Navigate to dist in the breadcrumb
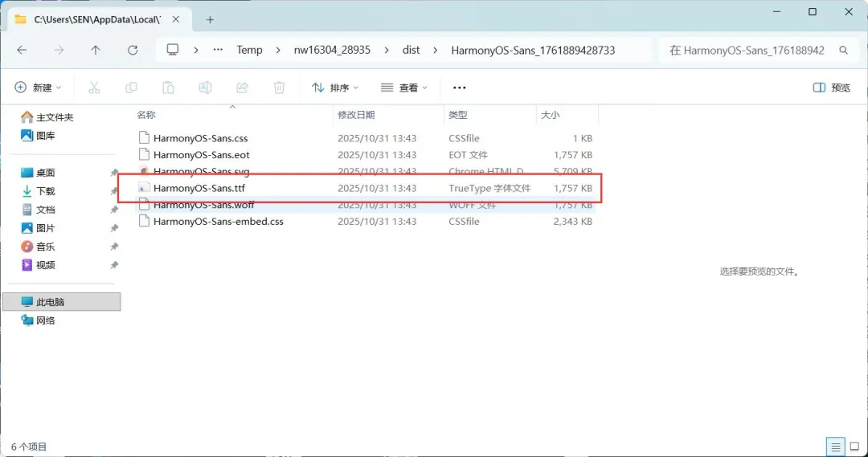This screenshot has height=457, width=868. 411,50
